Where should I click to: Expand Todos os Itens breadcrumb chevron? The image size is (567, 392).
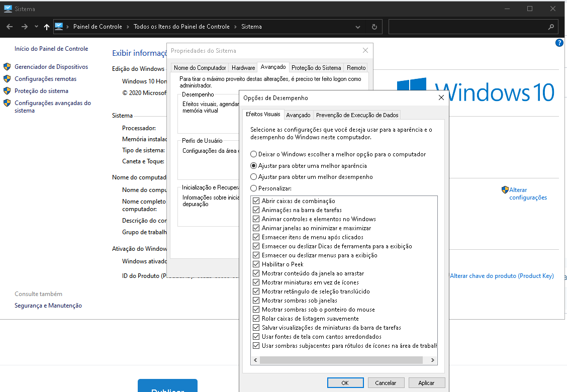[x=235, y=27]
